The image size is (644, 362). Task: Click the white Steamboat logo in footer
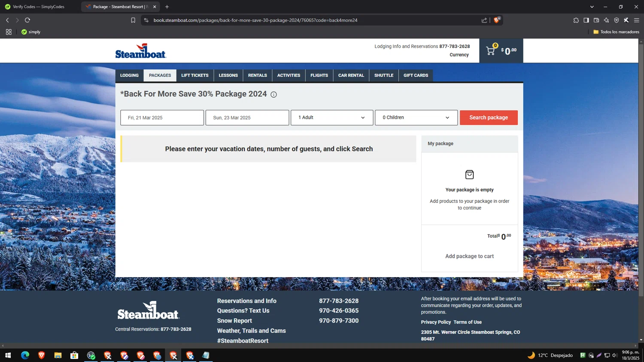click(x=149, y=310)
